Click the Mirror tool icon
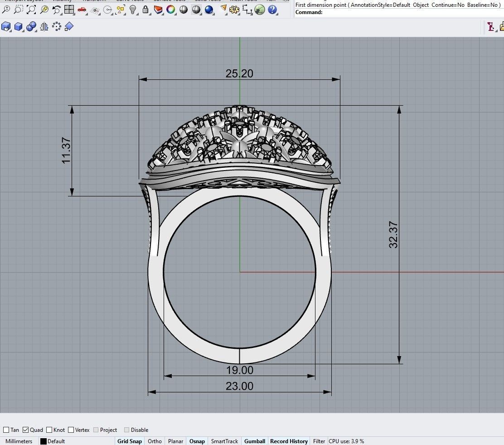 coord(44,26)
